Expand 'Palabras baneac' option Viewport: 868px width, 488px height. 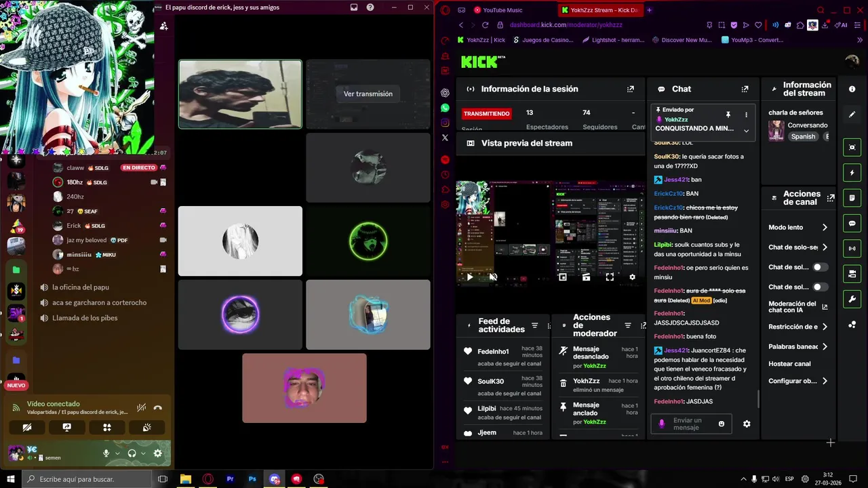825,346
